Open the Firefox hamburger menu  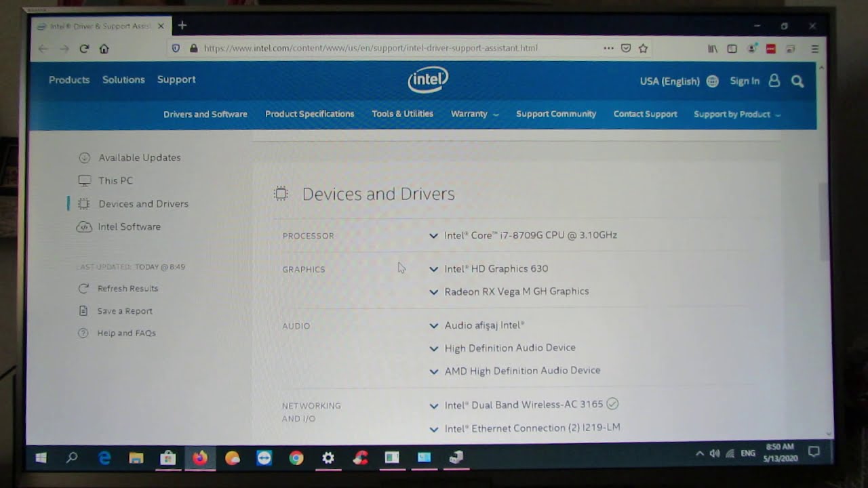[x=814, y=49]
